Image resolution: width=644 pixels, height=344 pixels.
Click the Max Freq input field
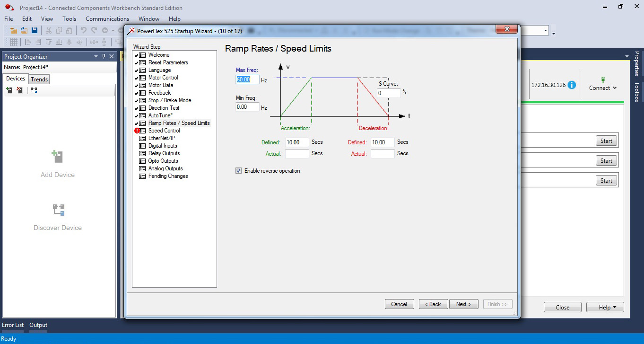[x=248, y=79]
